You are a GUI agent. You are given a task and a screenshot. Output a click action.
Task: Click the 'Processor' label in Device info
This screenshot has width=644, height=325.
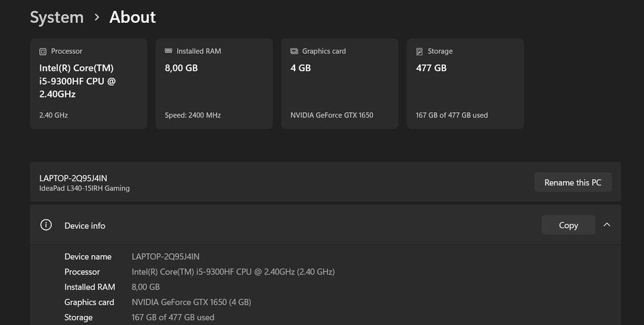click(x=82, y=272)
